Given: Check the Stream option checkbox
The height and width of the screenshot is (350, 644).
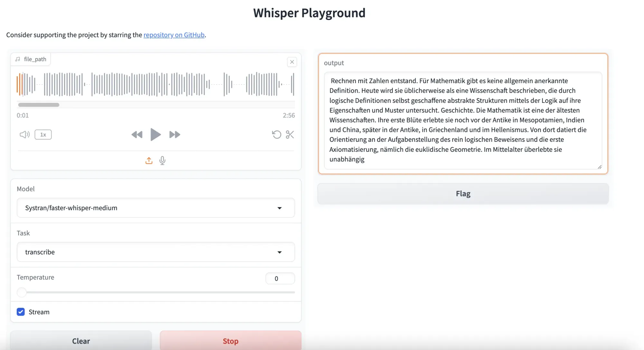Looking at the screenshot, I should click(x=20, y=312).
